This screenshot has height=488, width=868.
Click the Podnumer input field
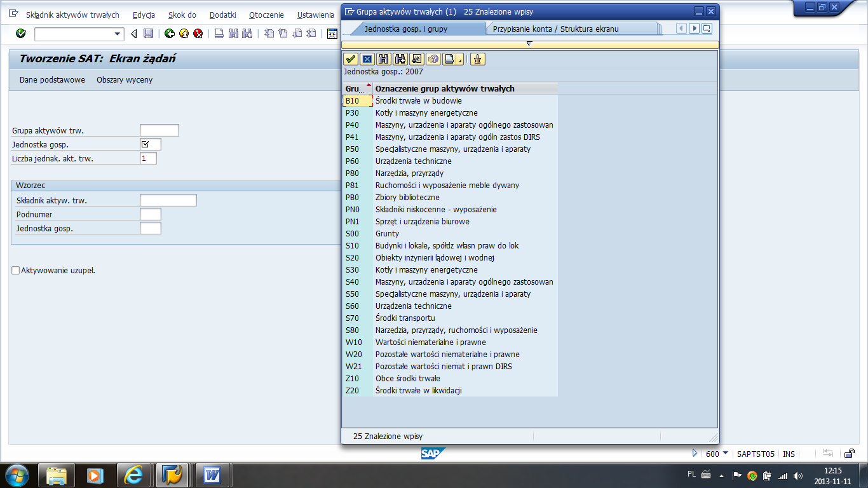pyautogui.click(x=151, y=214)
